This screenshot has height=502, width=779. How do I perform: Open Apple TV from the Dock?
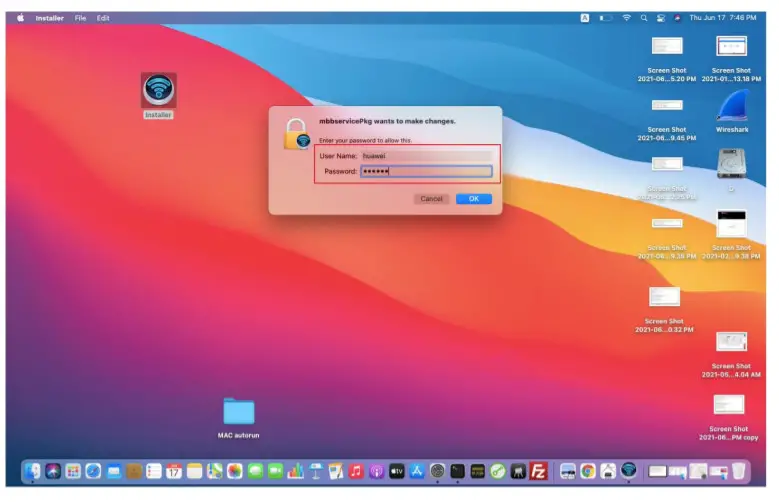click(x=396, y=471)
